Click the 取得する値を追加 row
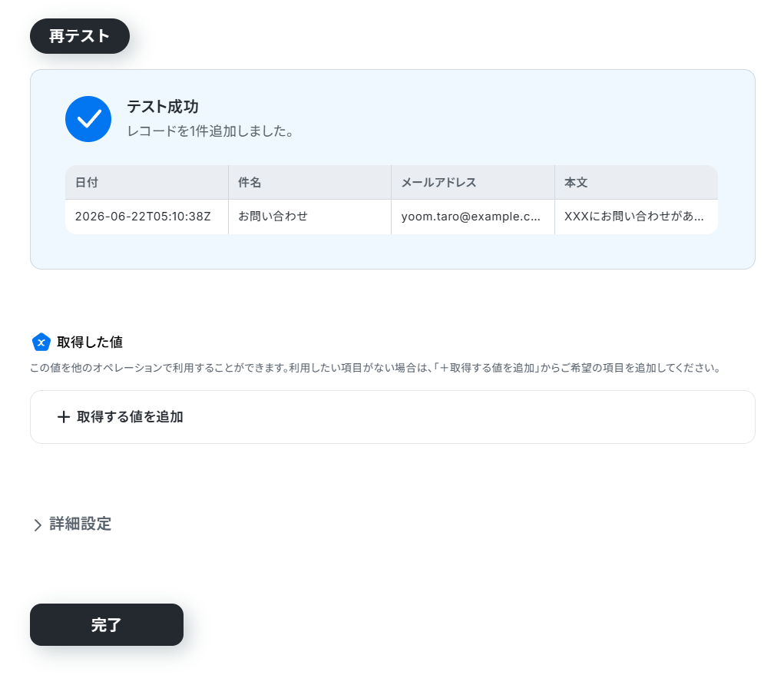 [392, 417]
